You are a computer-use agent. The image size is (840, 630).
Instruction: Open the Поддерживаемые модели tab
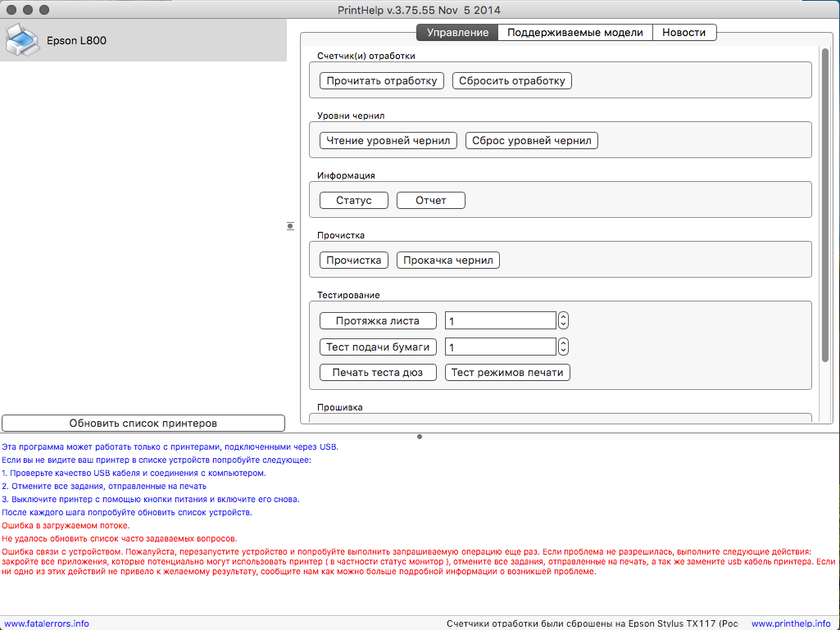pyautogui.click(x=574, y=33)
